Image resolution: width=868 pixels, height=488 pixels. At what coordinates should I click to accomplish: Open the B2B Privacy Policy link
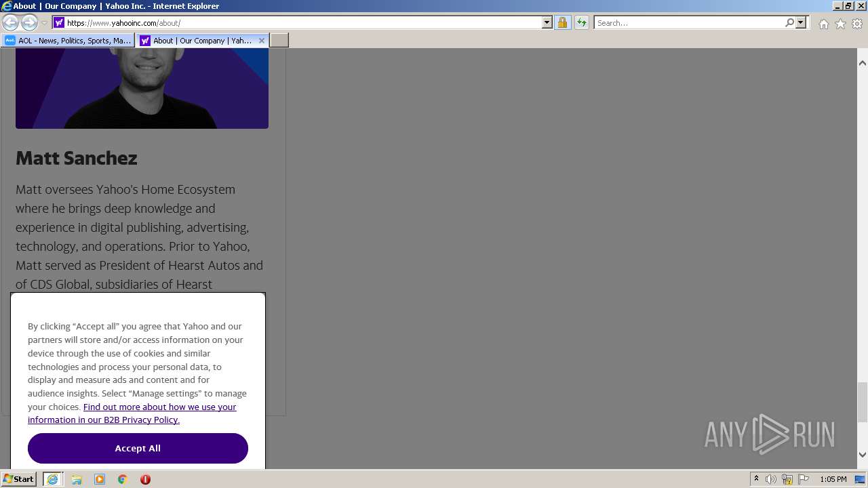click(132, 413)
